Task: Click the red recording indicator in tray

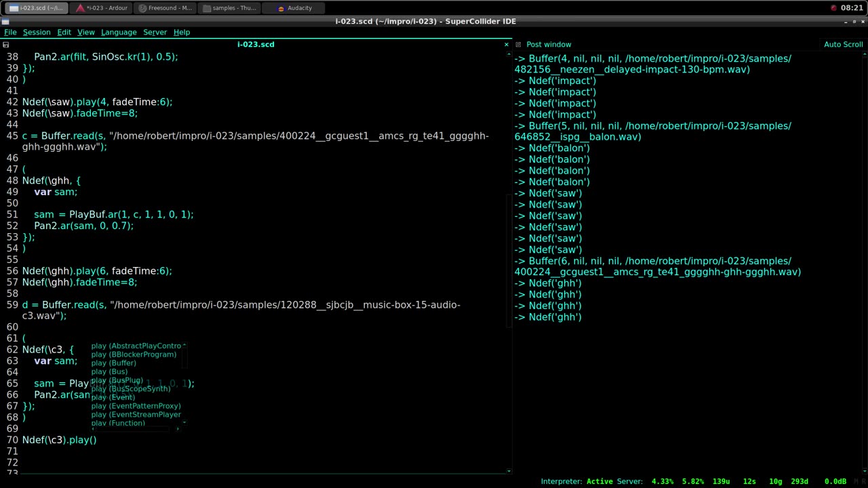Action: point(833,8)
